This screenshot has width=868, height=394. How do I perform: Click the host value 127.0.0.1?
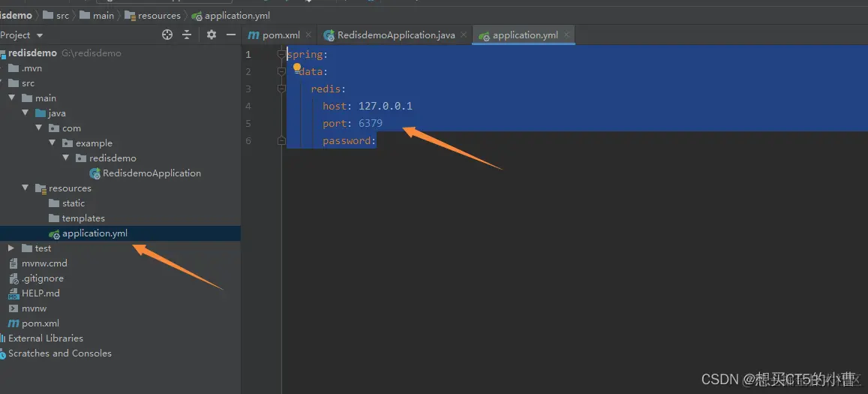(x=386, y=106)
